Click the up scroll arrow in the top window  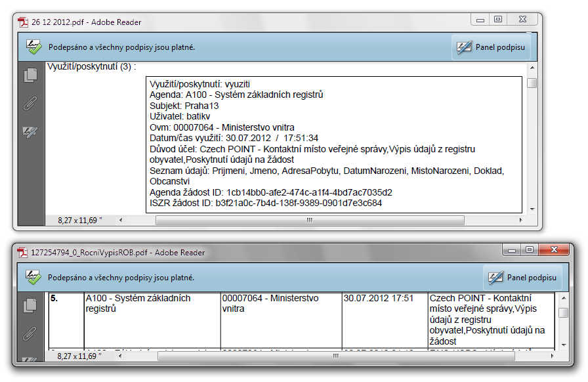click(x=532, y=68)
